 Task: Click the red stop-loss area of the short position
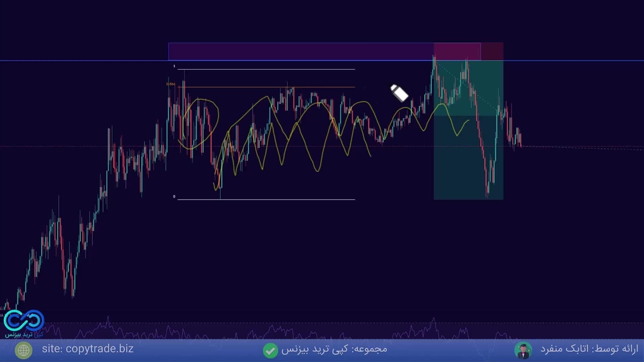click(457, 51)
